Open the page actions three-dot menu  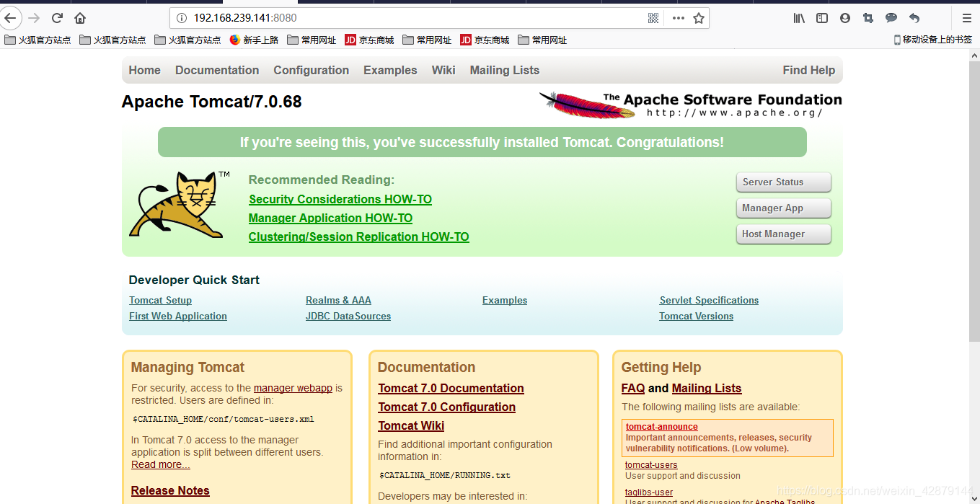[x=678, y=18]
